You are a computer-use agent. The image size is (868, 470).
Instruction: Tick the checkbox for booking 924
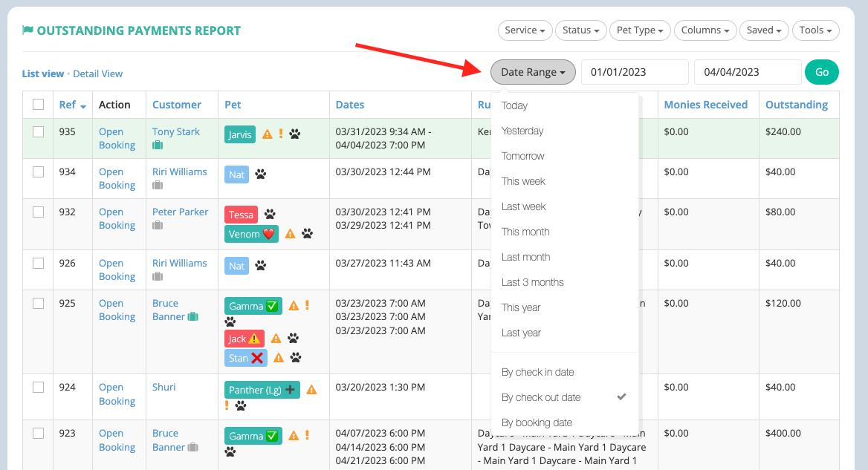click(38, 387)
